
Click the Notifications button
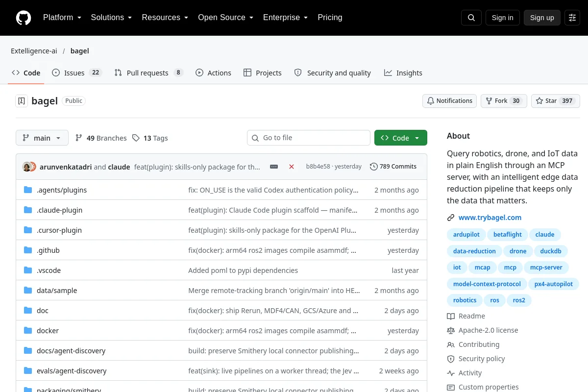click(x=449, y=101)
